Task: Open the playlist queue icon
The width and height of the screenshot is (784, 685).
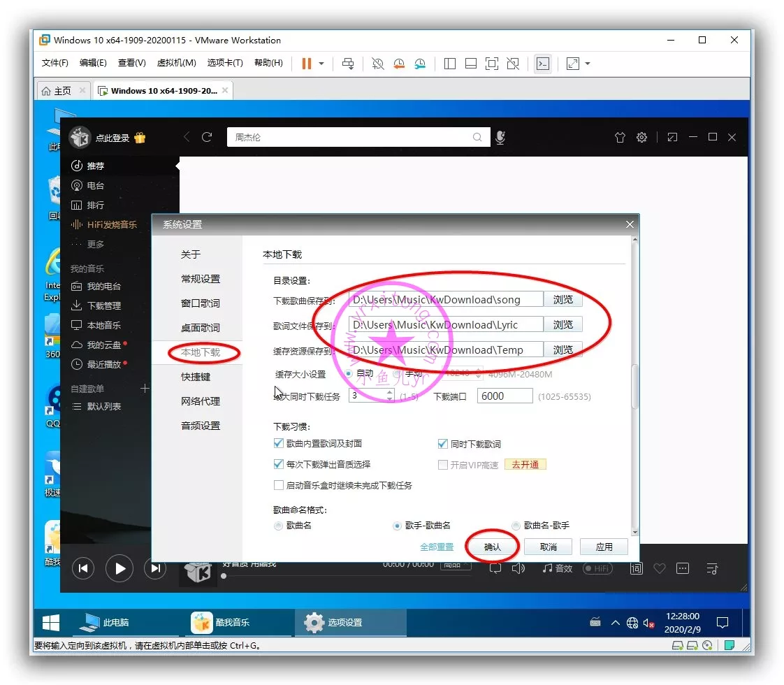Action: [x=713, y=568]
